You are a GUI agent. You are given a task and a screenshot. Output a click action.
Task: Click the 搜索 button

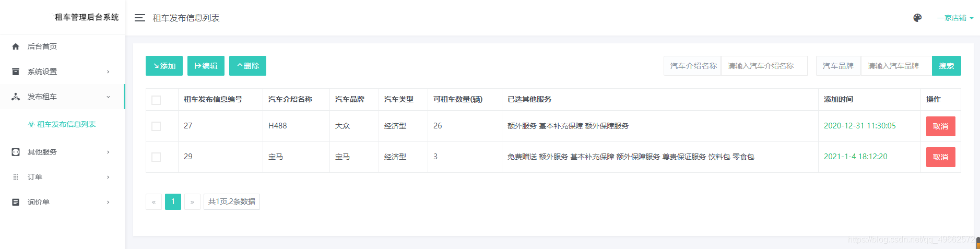[x=946, y=66]
